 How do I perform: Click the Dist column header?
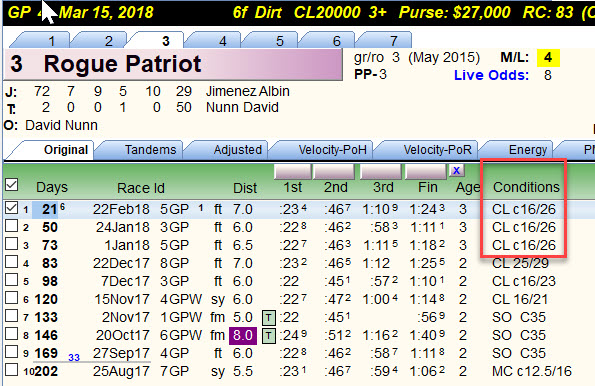coord(245,188)
